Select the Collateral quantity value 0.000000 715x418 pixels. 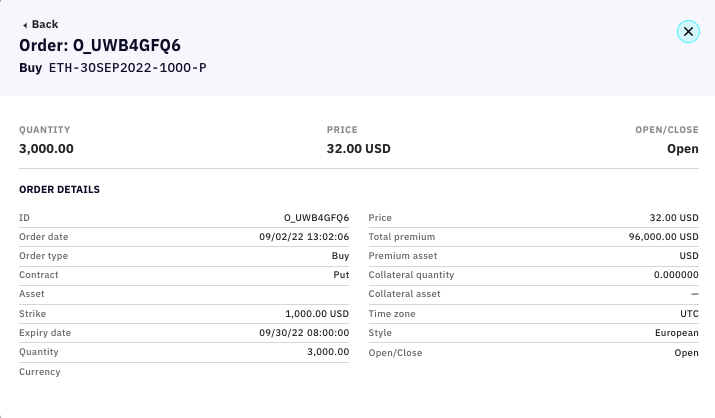tap(676, 275)
